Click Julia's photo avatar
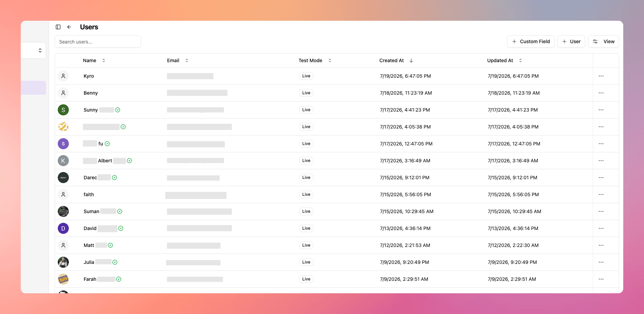644x314 pixels. 63,262
